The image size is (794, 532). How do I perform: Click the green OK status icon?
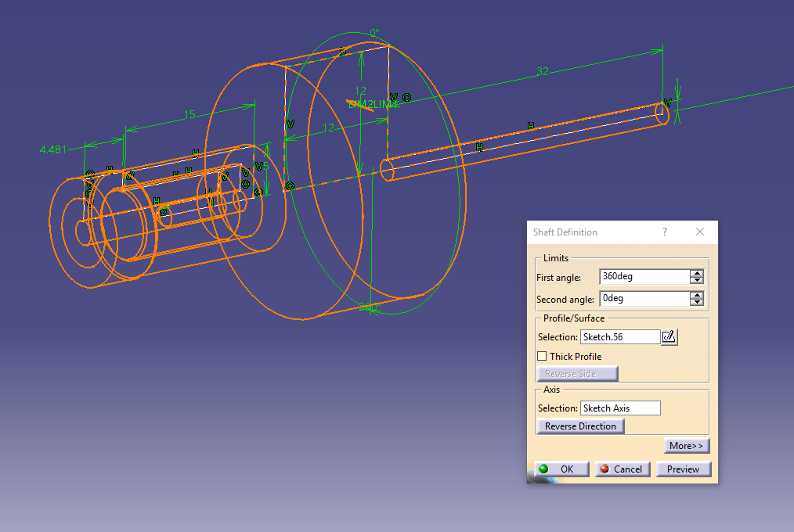[x=542, y=469]
